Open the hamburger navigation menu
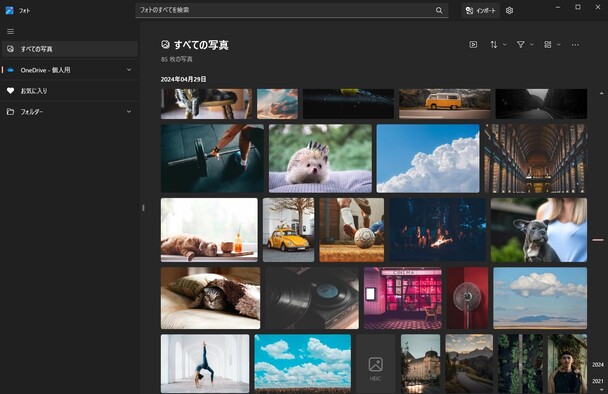Viewport: 608px width, 394px height. tap(10, 31)
